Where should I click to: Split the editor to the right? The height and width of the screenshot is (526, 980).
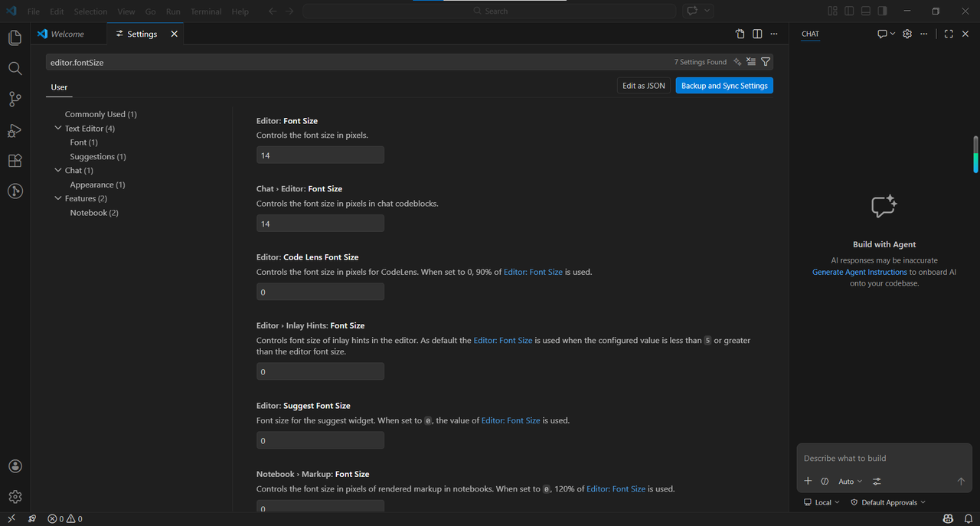757,34
